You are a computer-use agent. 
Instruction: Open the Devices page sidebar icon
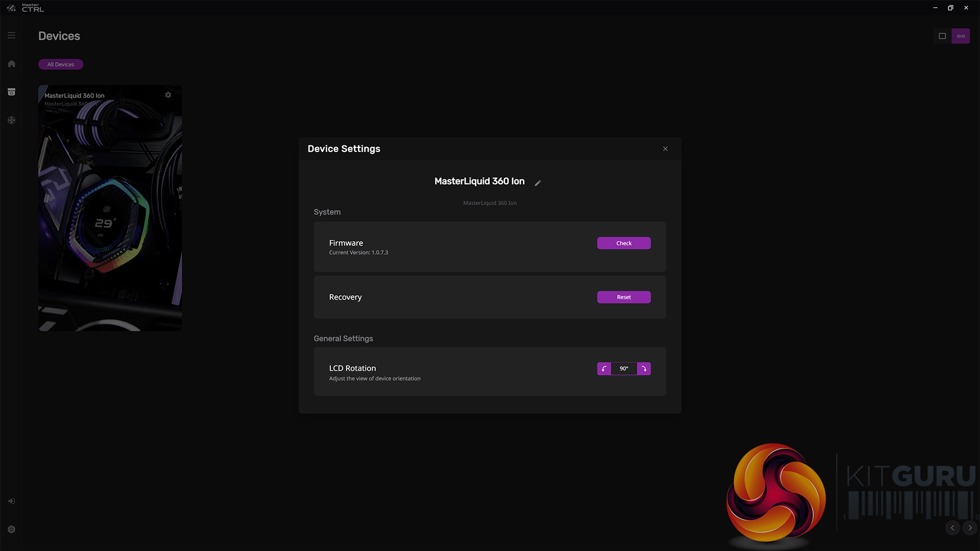[11, 92]
